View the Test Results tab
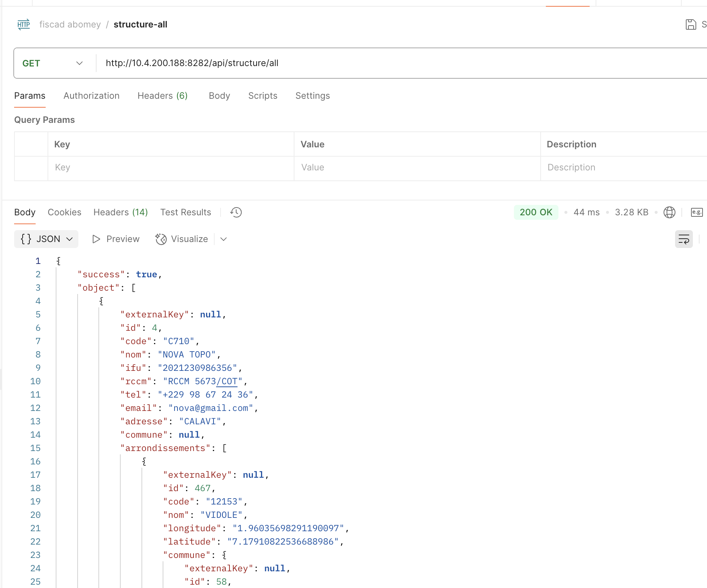Screen dimensions: 707x588 click(x=185, y=212)
